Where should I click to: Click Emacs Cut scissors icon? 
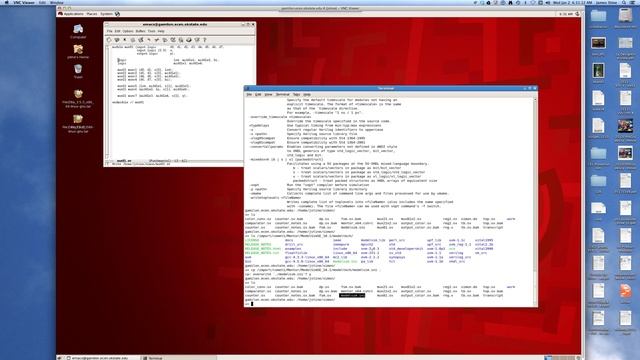[157, 40]
